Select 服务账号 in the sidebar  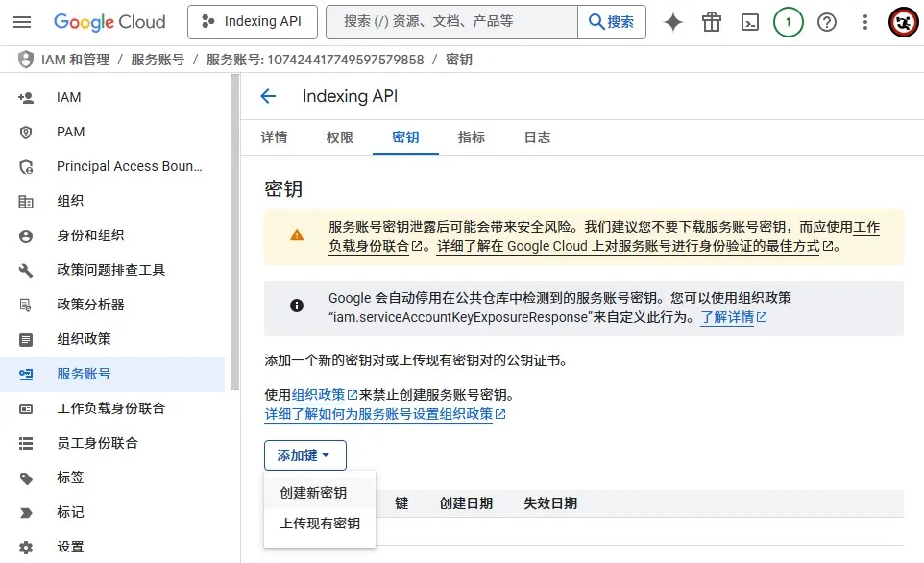pos(112,375)
